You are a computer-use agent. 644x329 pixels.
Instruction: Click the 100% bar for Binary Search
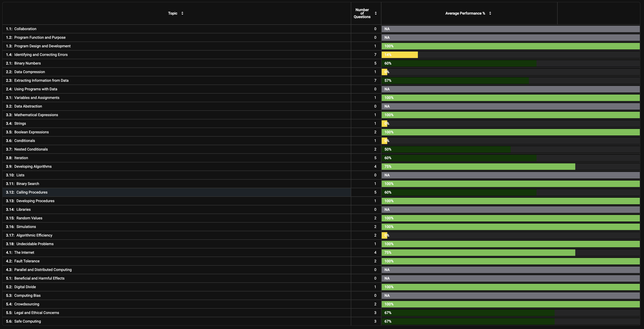pyautogui.click(x=511, y=183)
